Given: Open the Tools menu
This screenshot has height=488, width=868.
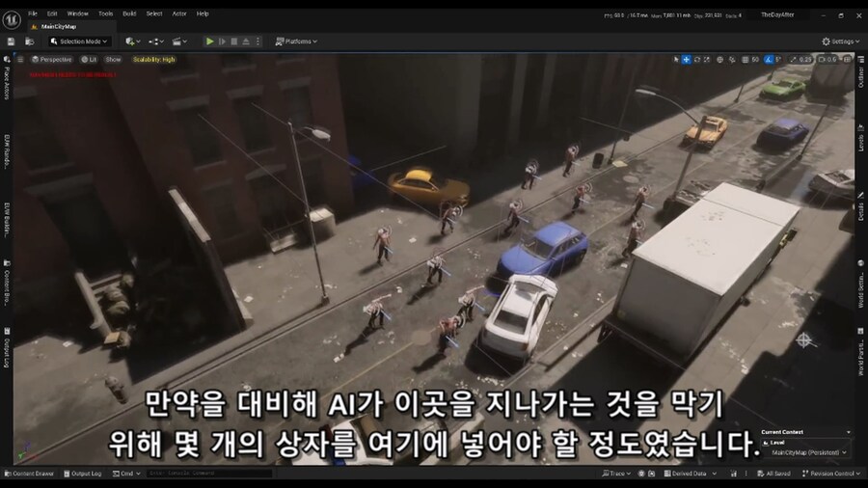Looking at the screenshot, I should [105, 14].
